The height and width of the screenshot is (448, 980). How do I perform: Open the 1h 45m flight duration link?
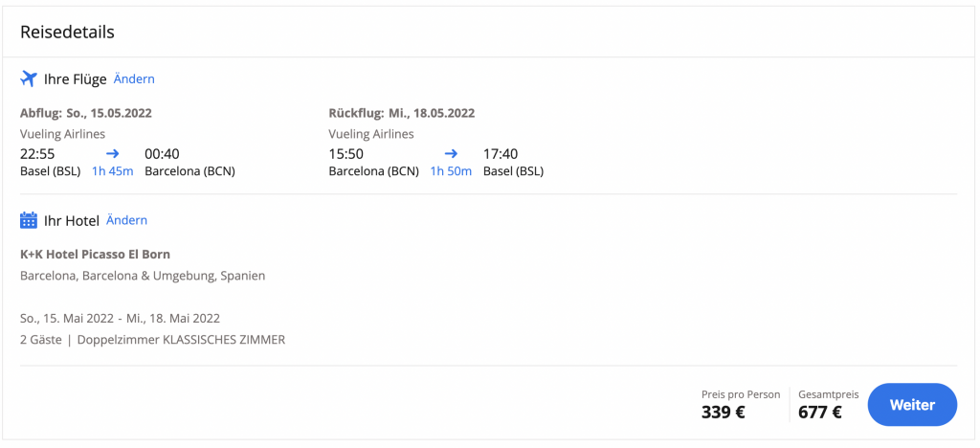pos(112,172)
